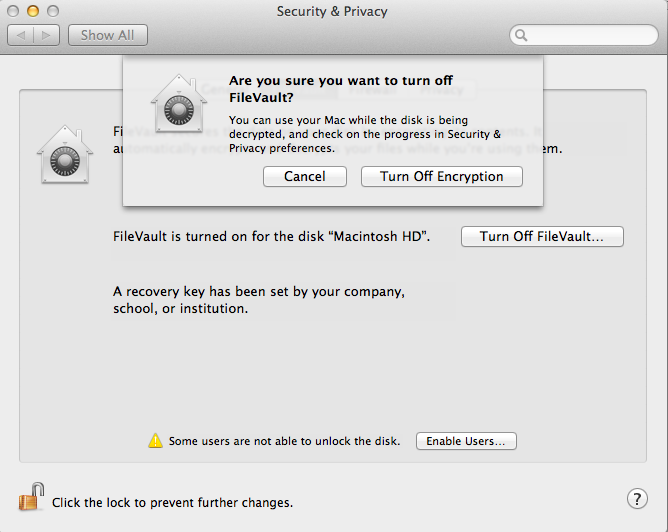Screen dimensions: 668x532
Task: Click the recovery key message text
Action: click(x=258, y=300)
